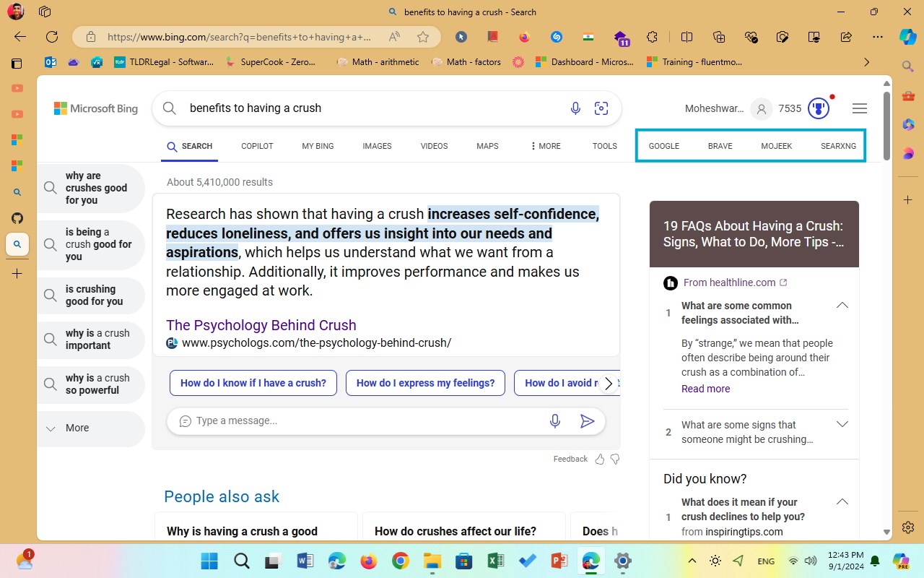Open the SEARXNG search link

(839, 146)
